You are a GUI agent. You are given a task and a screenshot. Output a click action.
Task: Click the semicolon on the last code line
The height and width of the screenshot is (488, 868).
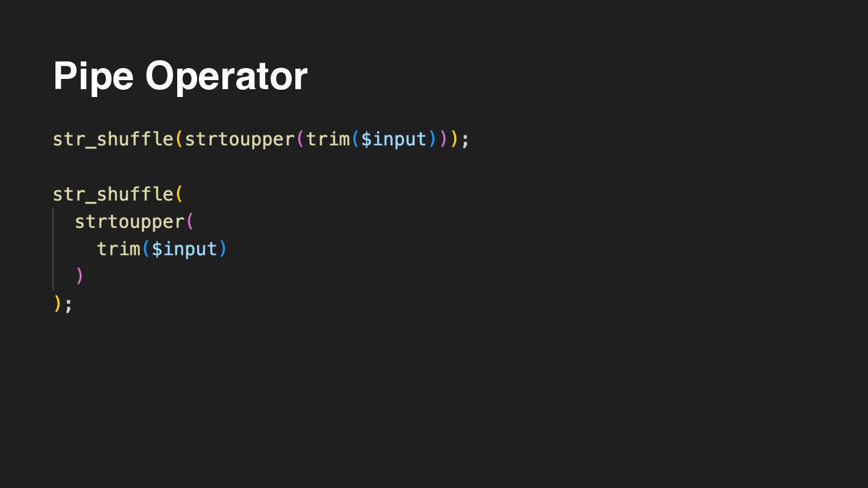(68, 304)
